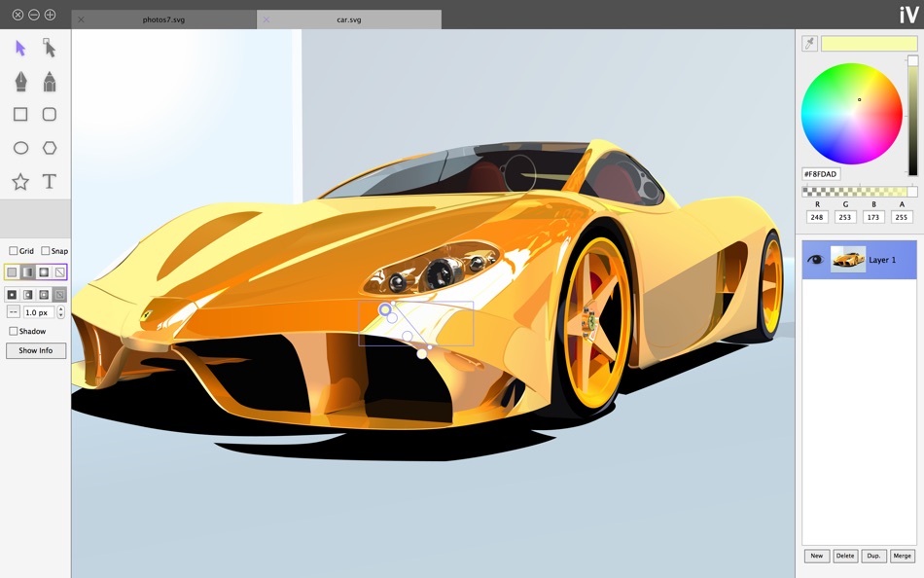The image size is (924, 578).
Task: Choose the Rounded Rectangle tool
Action: coord(50,115)
